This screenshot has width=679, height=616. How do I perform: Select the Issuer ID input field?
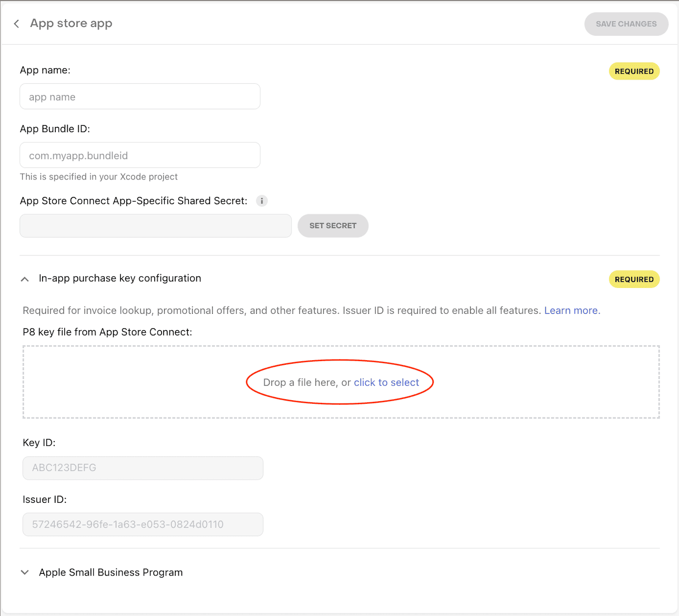[x=143, y=524]
